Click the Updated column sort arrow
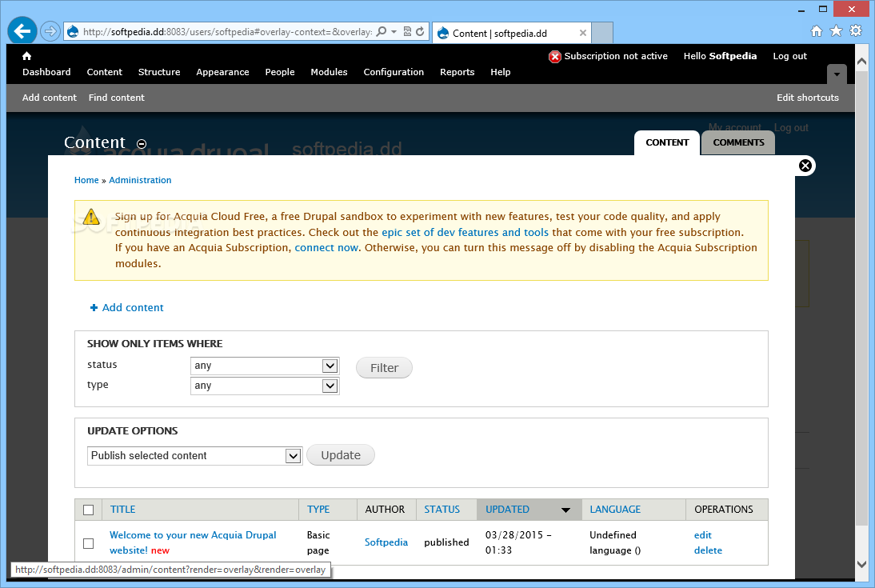This screenshot has width=875, height=588. click(x=565, y=510)
